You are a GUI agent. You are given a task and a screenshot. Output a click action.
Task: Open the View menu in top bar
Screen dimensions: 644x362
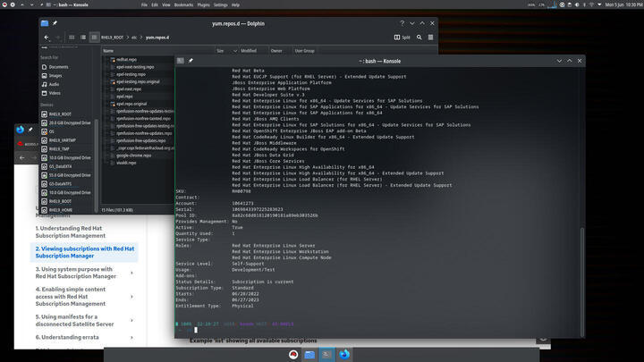pos(166,5)
